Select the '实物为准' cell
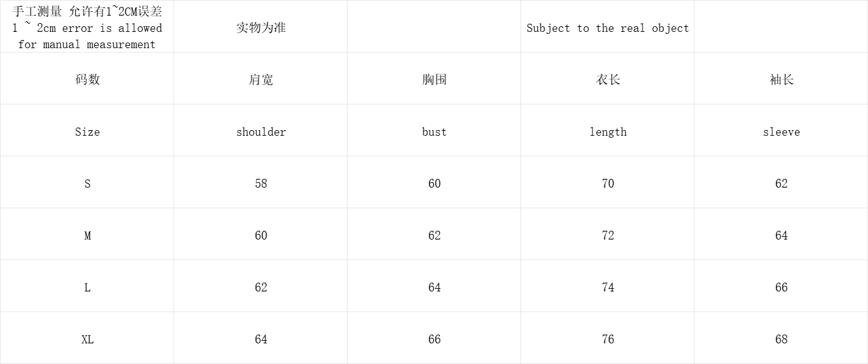The height and width of the screenshot is (364, 868). tap(261, 28)
